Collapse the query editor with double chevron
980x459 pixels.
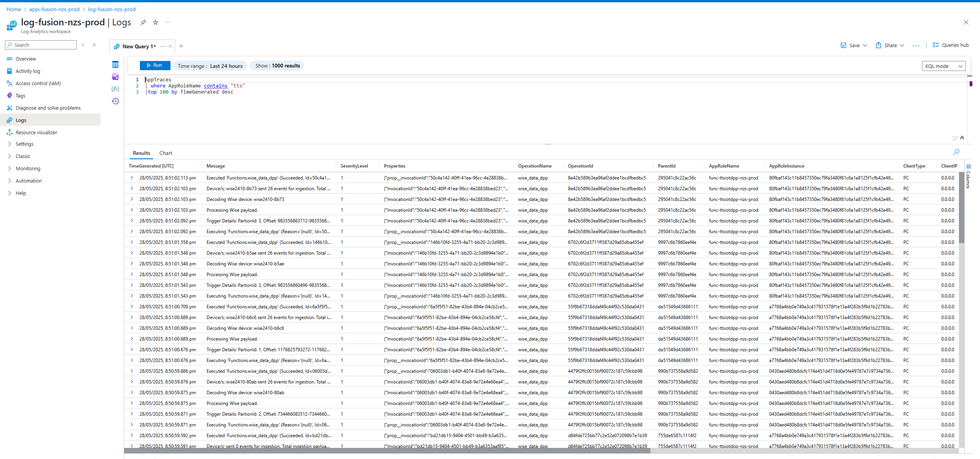coord(962,138)
